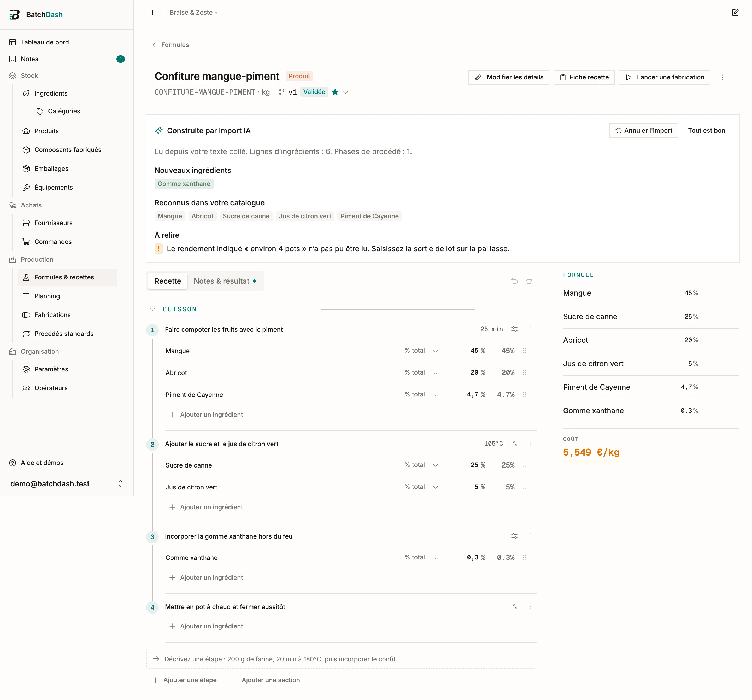Open three-dot menu for step 2
Screen dimensions: 752x700
pos(530,444)
